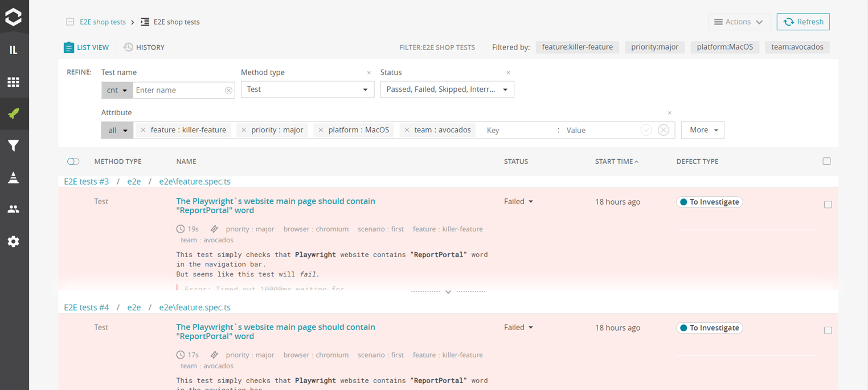Open e2e\feature.spec.ts link under E2E tests #4

[x=195, y=307]
